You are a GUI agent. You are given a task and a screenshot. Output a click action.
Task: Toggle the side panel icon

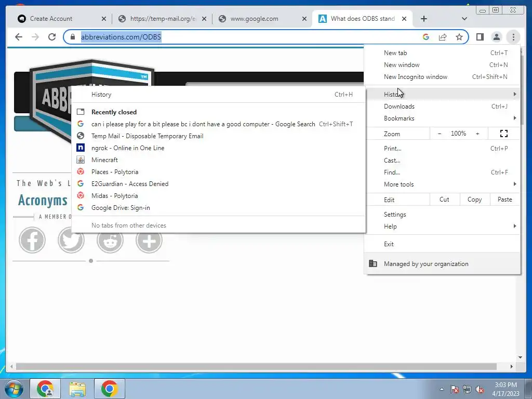point(480,37)
